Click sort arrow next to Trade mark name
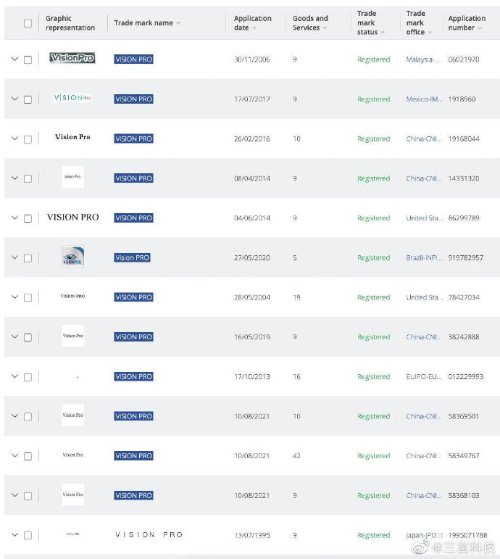 [x=178, y=23]
